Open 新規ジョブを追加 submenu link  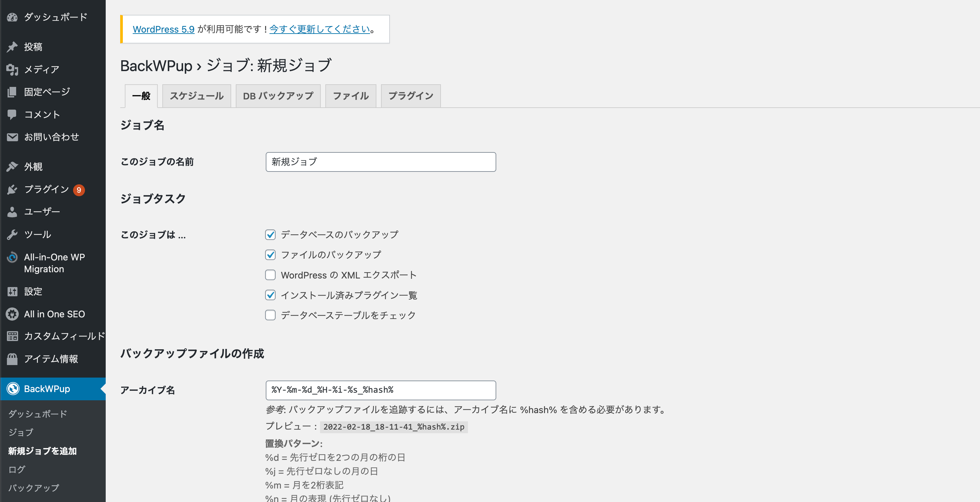point(42,451)
